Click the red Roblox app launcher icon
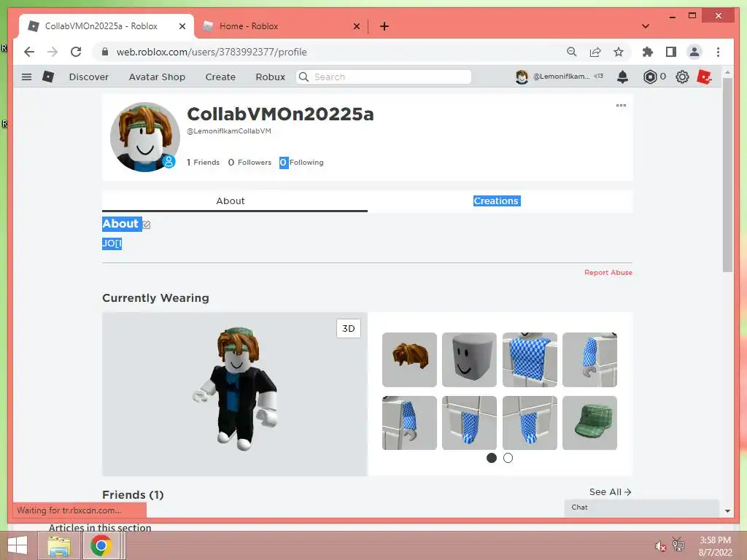This screenshot has height=560, width=747. pos(704,77)
